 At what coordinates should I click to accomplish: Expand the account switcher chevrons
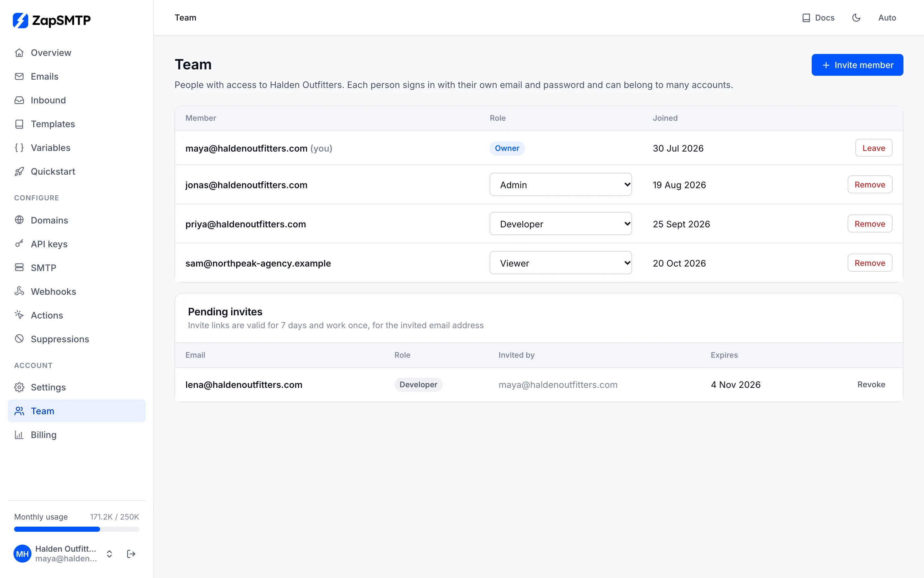coord(109,554)
